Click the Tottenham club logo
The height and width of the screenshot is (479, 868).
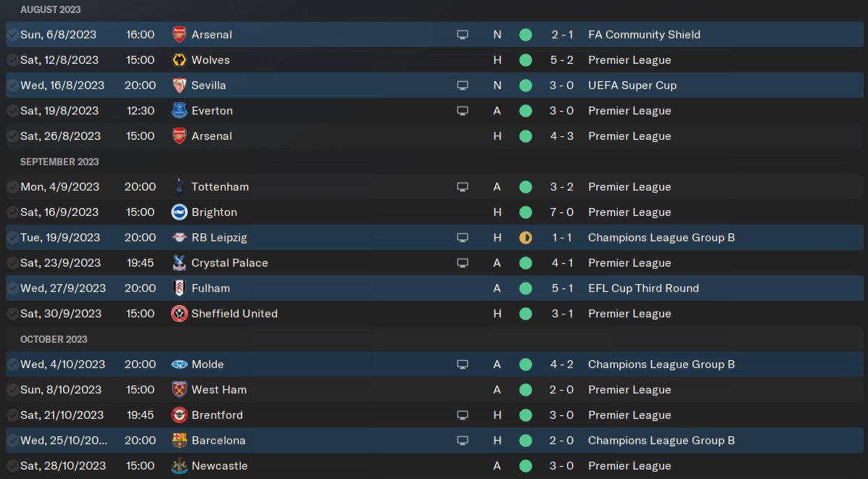point(179,187)
